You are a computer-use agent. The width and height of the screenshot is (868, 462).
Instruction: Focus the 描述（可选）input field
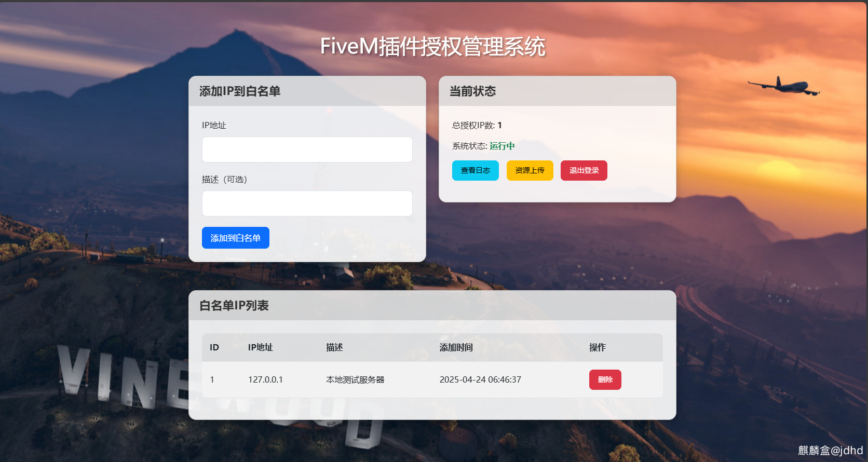tap(307, 203)
